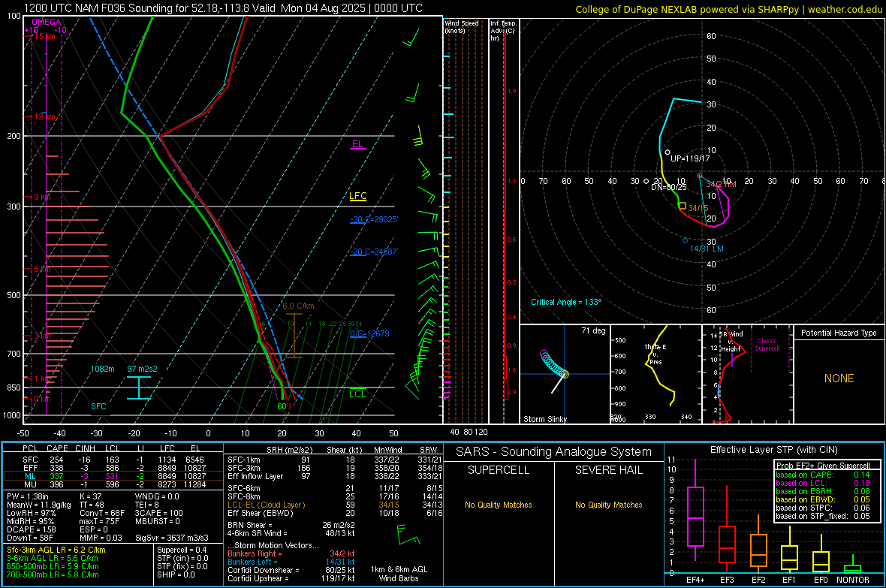Click the 'UP=119/17' hodograph label
The image size is (886, 588).
[690, 158]
